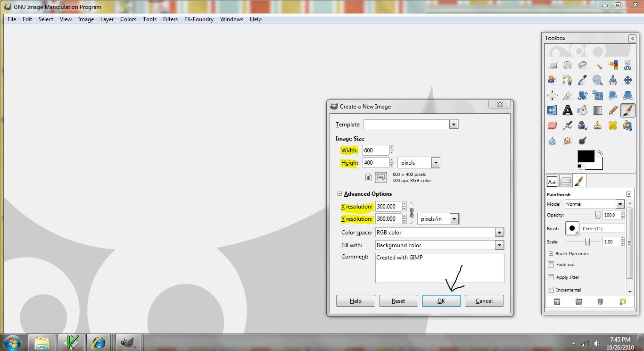Screen dimensions: 644x351
Task: Select the Bucket Fill tool
Action: pos(583,110)
